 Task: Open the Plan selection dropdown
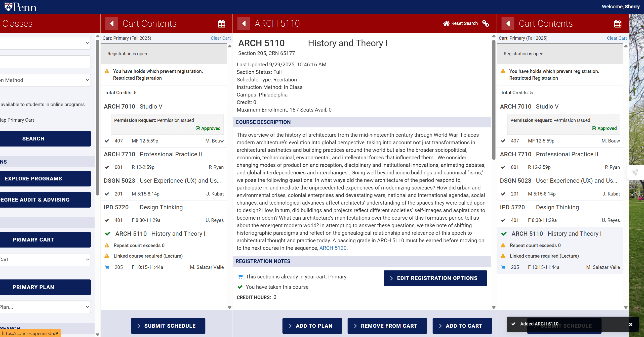pos(45,307)
